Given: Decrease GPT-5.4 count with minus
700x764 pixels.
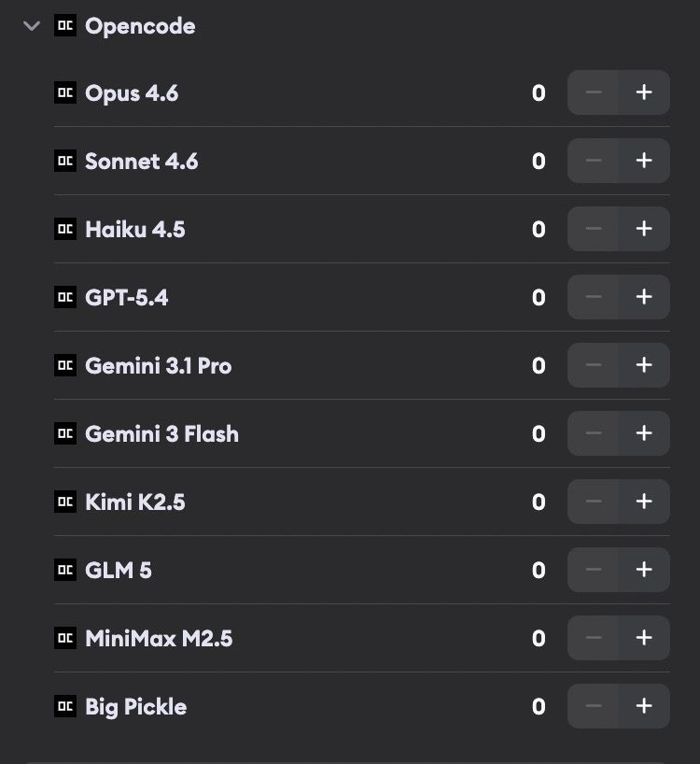Looking at the screenshot, I should [x=594, y=297].
